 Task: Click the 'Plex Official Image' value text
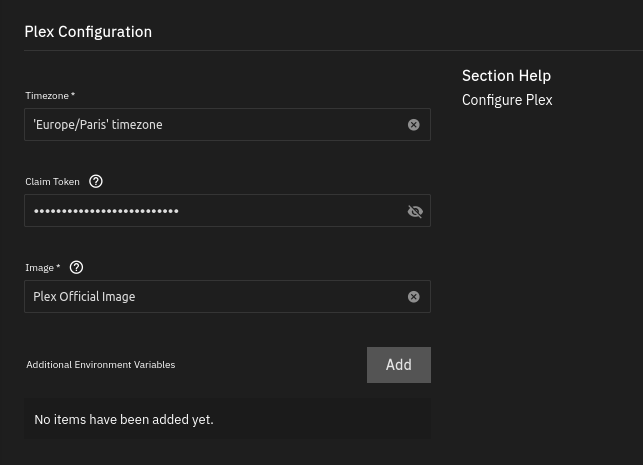[x=84, y=297]
